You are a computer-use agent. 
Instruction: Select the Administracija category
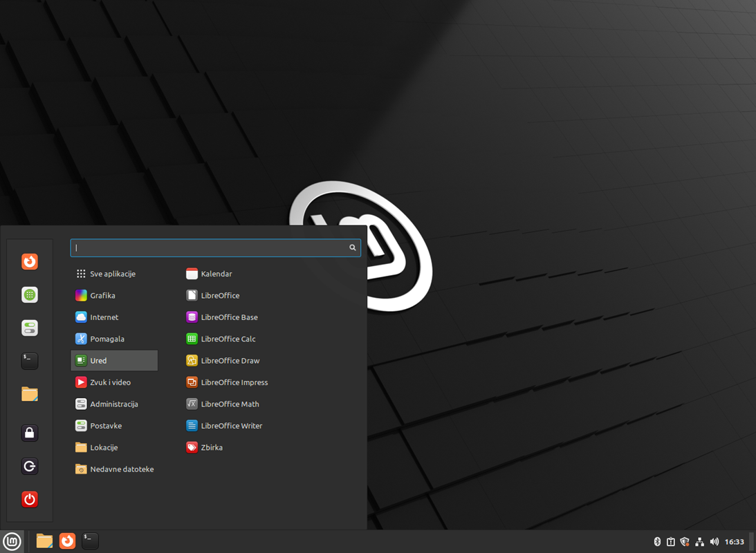coord(114,404)
